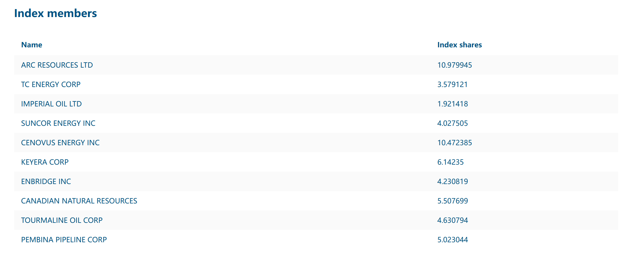Click the 5.507699 index shares cell
This screenshot has height=279, width=644.
(x=452, y=201)
